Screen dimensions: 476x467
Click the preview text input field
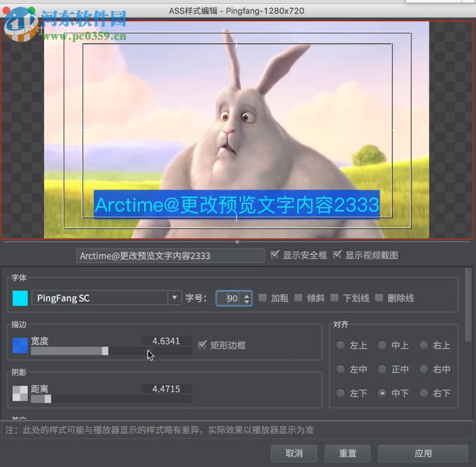[x=170, y=256]
